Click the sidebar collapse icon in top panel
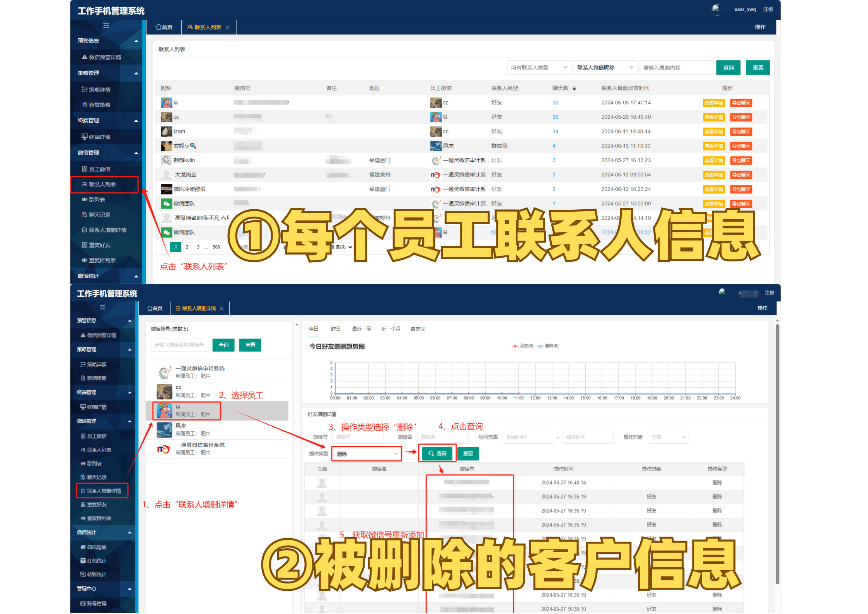 (106, 26)
